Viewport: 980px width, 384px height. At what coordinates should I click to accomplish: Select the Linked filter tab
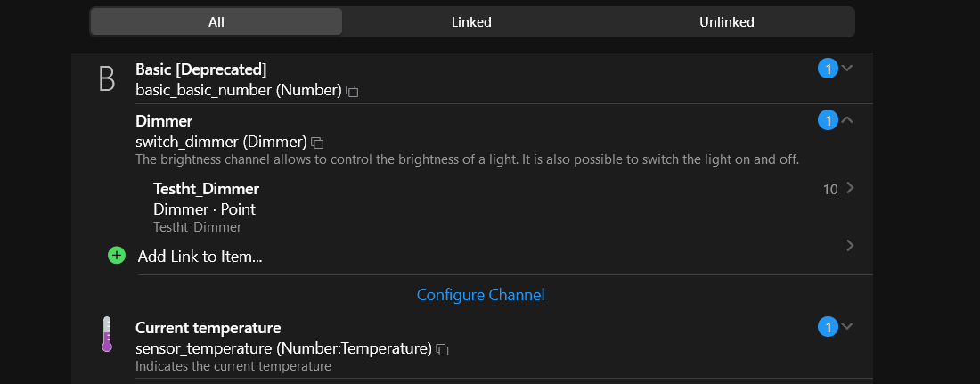(471, 22)
